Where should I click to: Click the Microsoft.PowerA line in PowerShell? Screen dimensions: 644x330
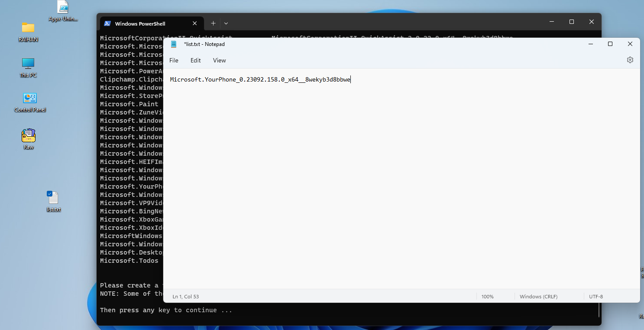[x=132, y=71]
